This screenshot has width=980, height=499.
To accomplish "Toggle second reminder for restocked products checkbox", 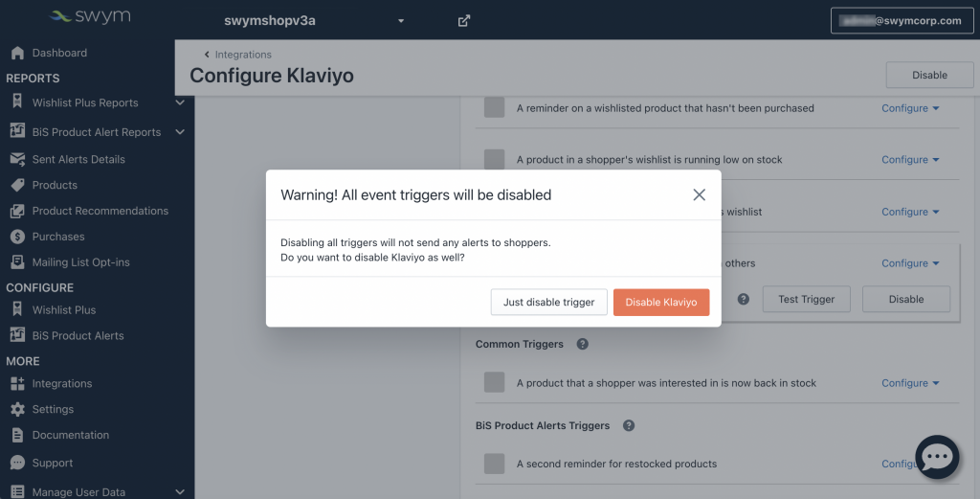I will (495, 464).
